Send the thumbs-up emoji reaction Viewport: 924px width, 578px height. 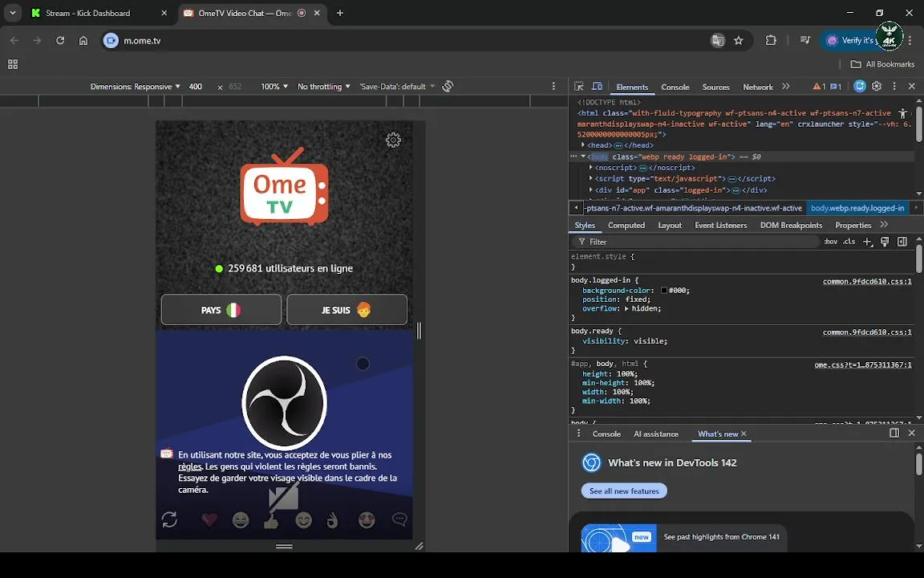271,521
